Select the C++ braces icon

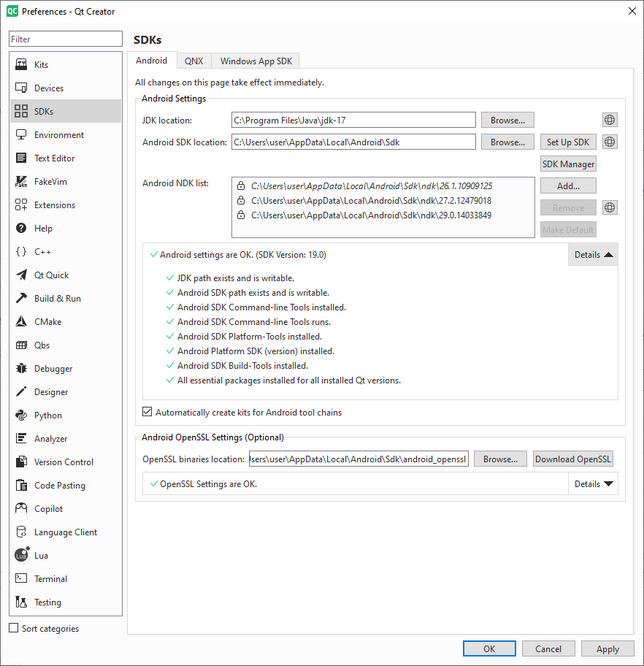[21, 251]
